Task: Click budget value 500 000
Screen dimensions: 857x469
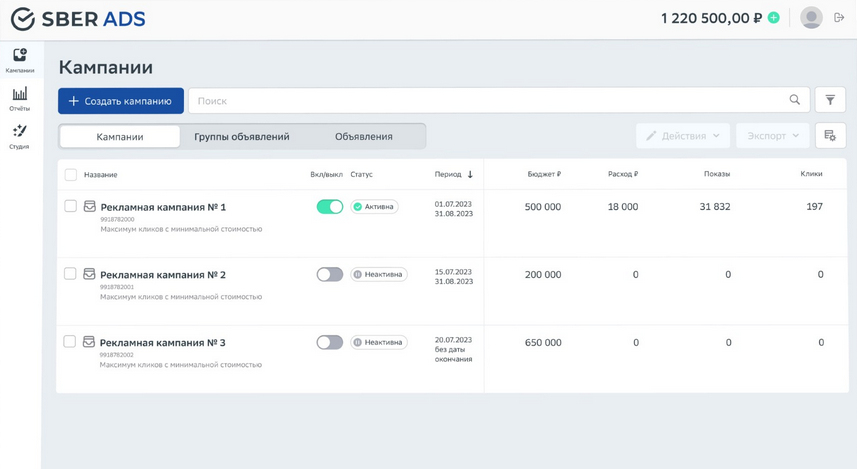Action: coord(543,207)
